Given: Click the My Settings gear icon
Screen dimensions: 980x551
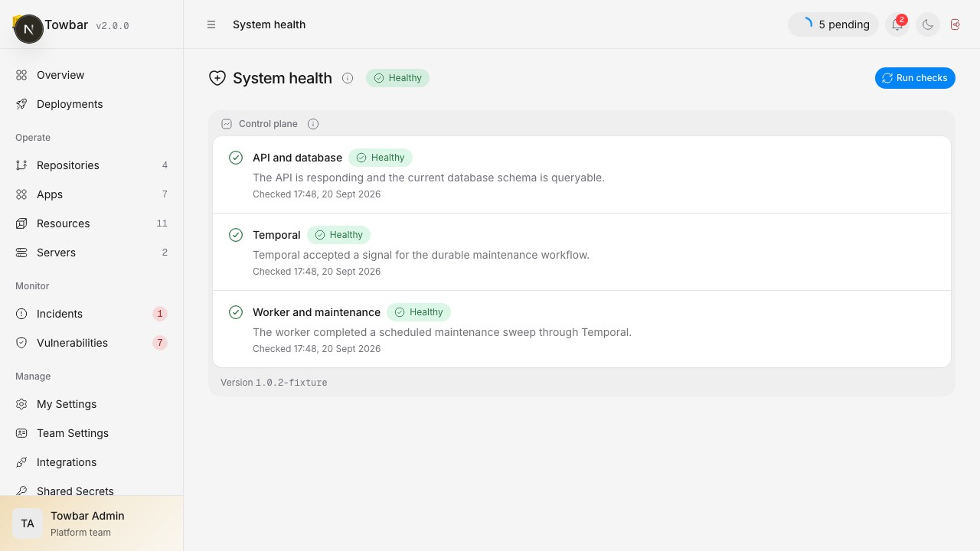Looking at the screenshot, I should [x=21, y=404].
